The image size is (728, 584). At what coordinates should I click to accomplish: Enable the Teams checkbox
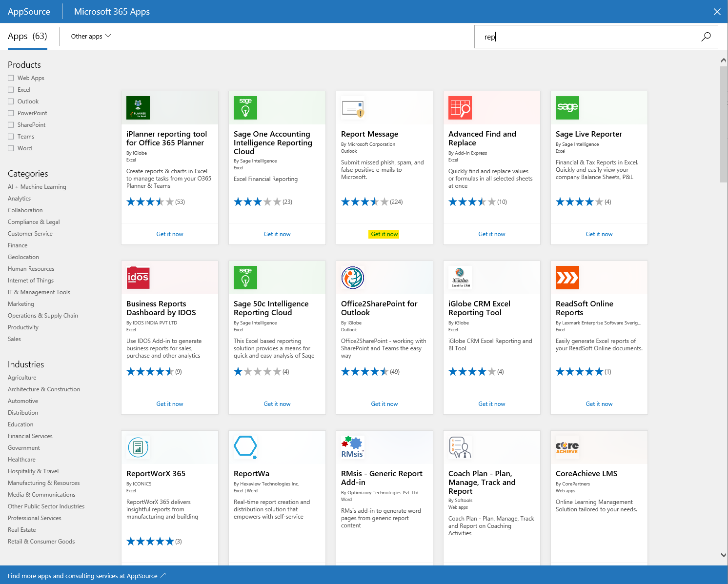tap(10, 136)
